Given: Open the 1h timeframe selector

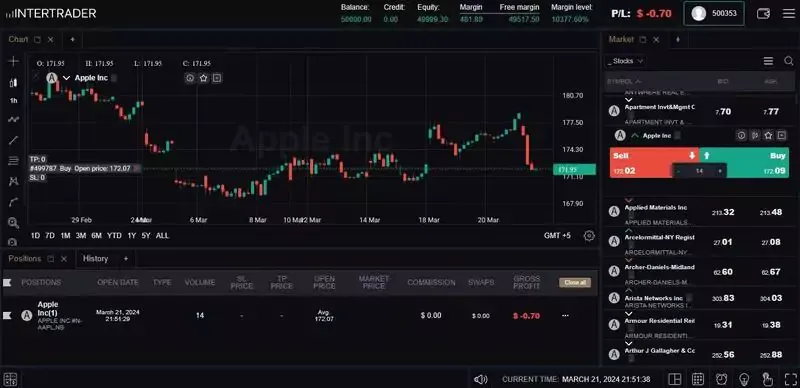Looking at the screenshot, I should click(13, 101).
